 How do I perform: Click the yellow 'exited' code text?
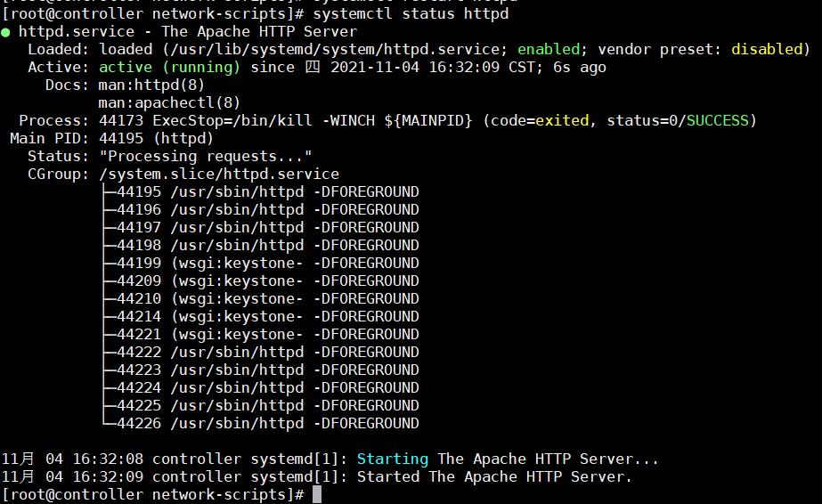pyautogui.click(x=561, y=120)
